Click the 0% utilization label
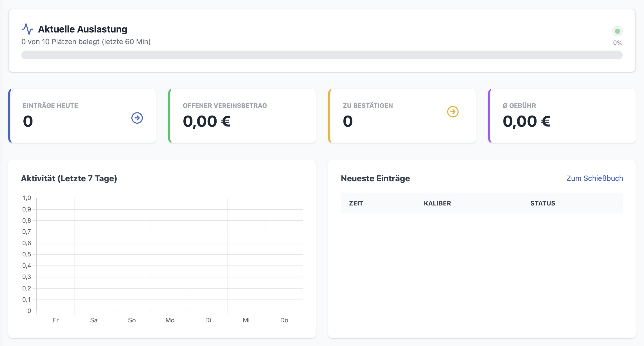 pos(618,43)
